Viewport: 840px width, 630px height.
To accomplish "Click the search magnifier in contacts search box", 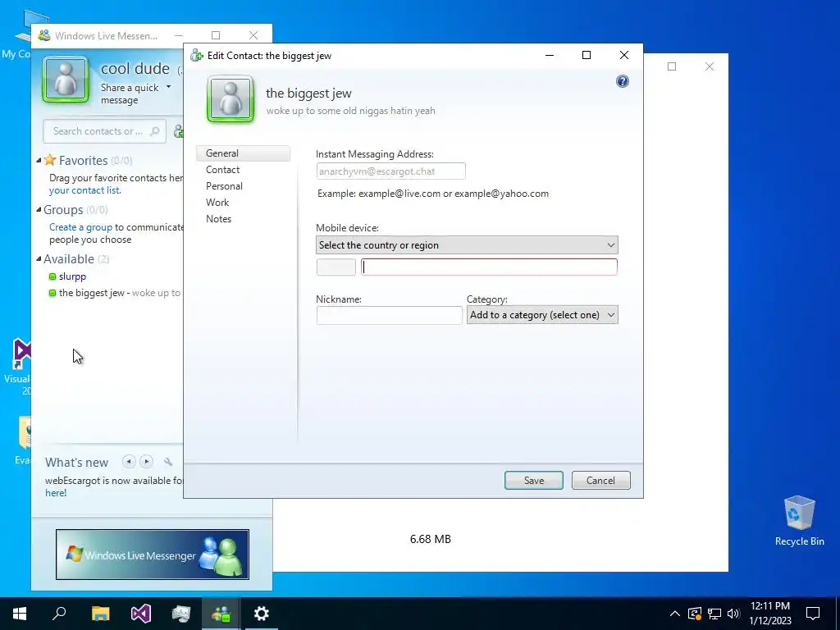I will tap(154, 131).
